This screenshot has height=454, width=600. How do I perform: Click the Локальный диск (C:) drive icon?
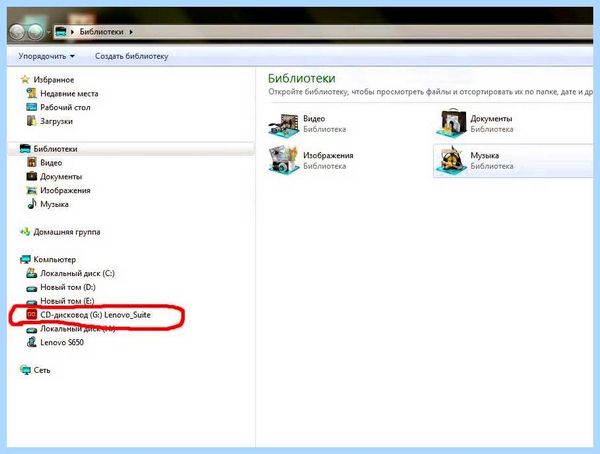pos(31,273)
